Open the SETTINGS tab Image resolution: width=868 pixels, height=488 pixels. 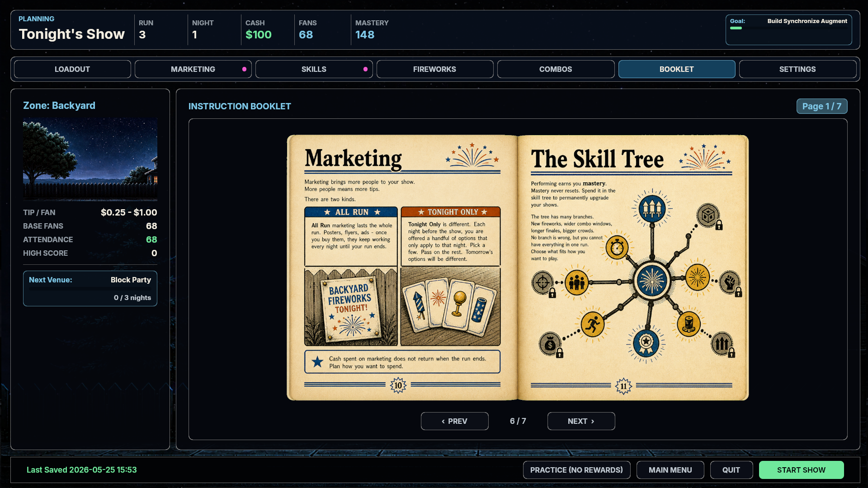(x=797, y=69)
